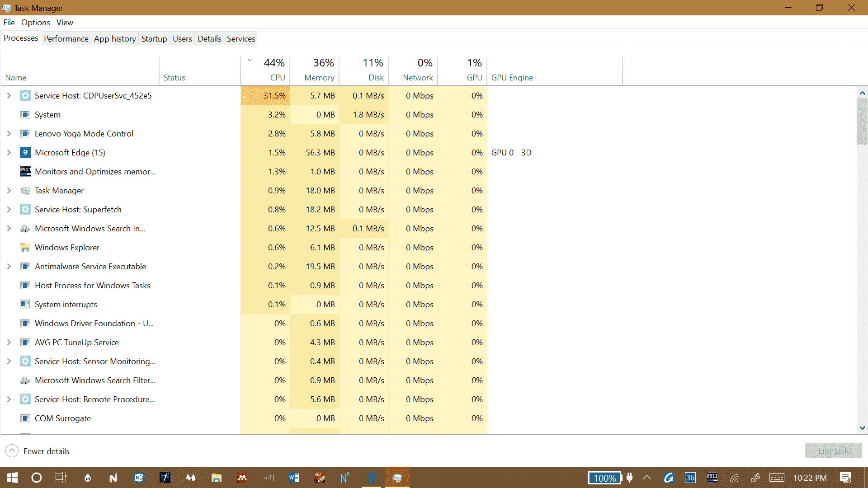Open the Options menu

[x=35, y=22]
